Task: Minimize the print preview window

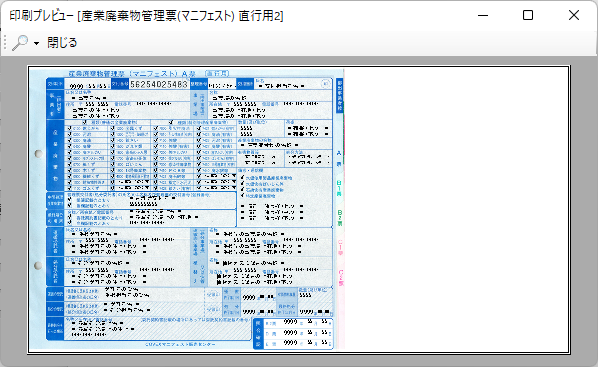Action: 483,15
